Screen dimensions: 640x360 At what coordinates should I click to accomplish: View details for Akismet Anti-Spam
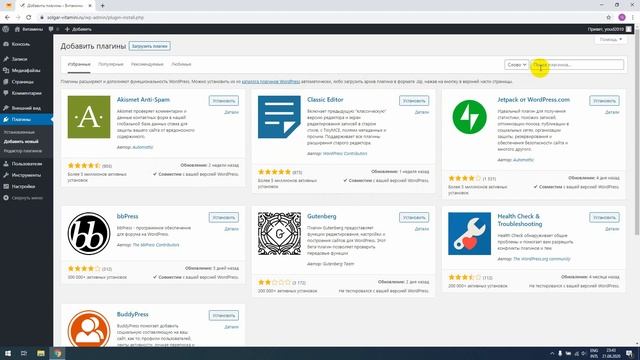(x=231, y=112)
